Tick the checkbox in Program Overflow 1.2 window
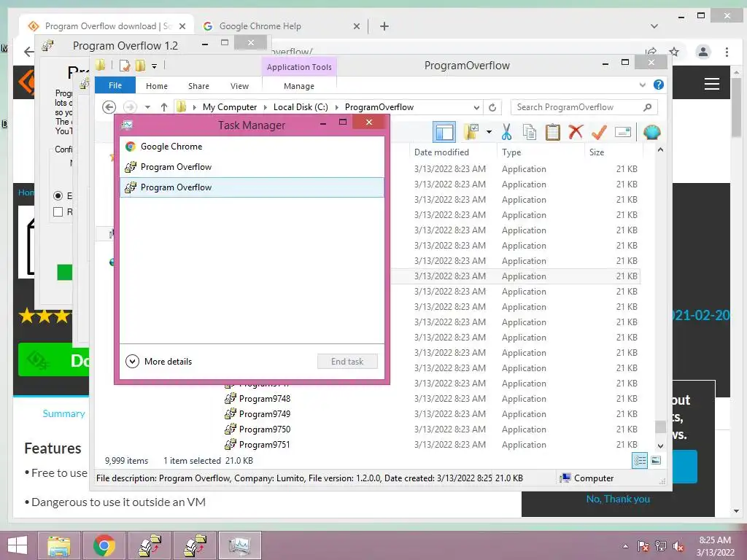 [x=58, y=212]
